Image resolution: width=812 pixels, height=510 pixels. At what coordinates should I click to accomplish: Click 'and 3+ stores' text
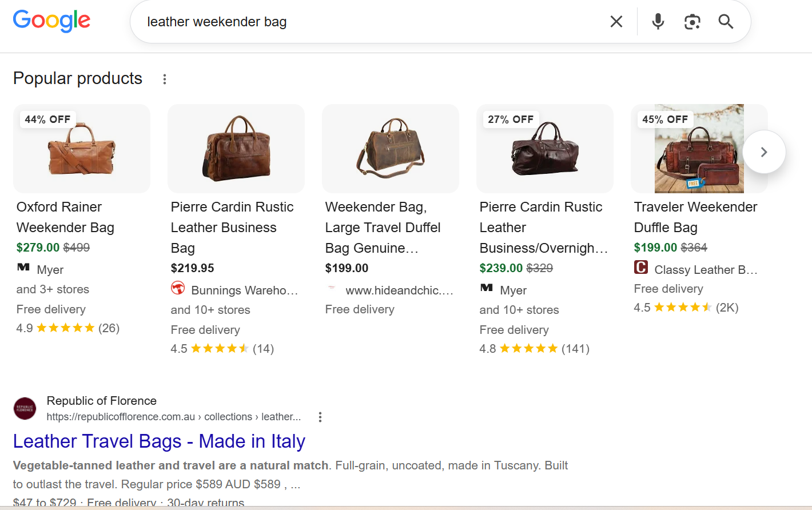tap(53, 289)
